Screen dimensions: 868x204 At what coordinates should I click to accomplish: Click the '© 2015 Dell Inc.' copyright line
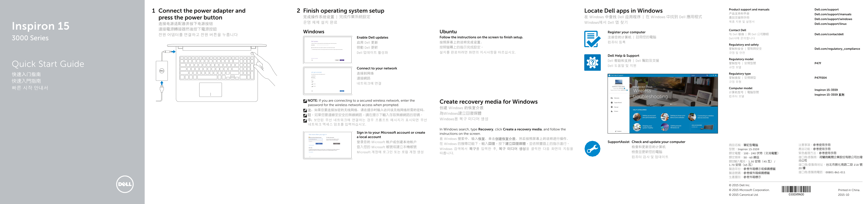pyautogui.click(x=739, y=185)
